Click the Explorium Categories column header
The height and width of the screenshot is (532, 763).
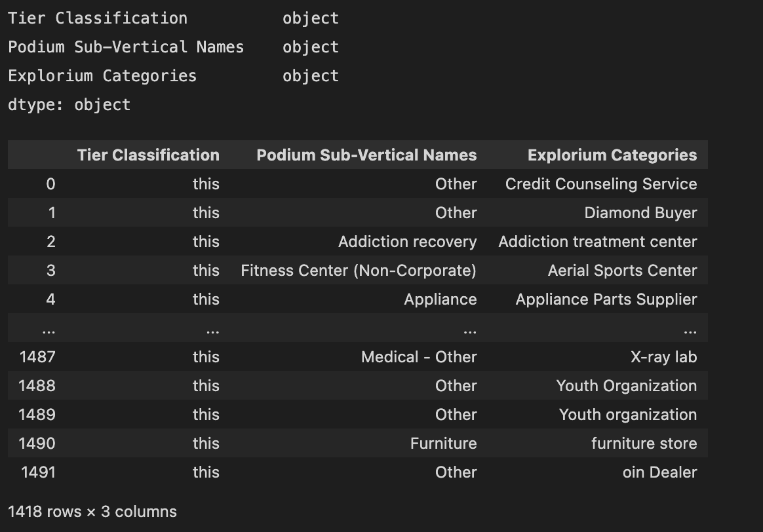612,155
